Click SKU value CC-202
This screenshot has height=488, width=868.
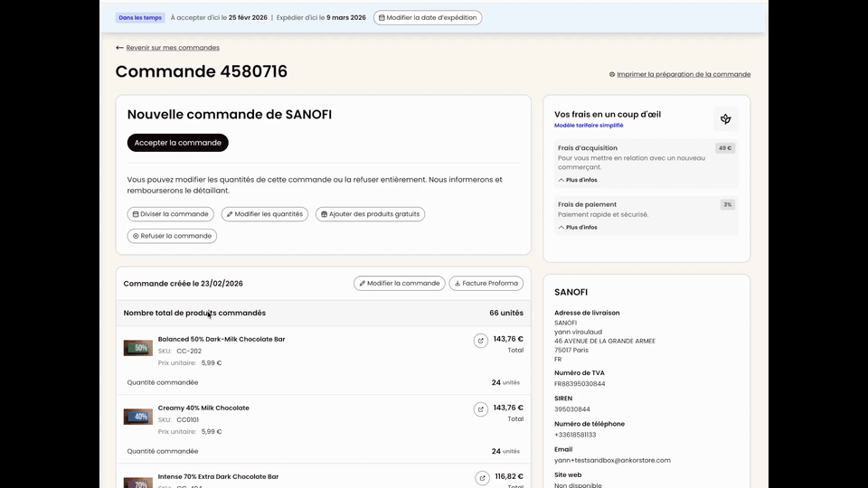(x=189, y=351)
